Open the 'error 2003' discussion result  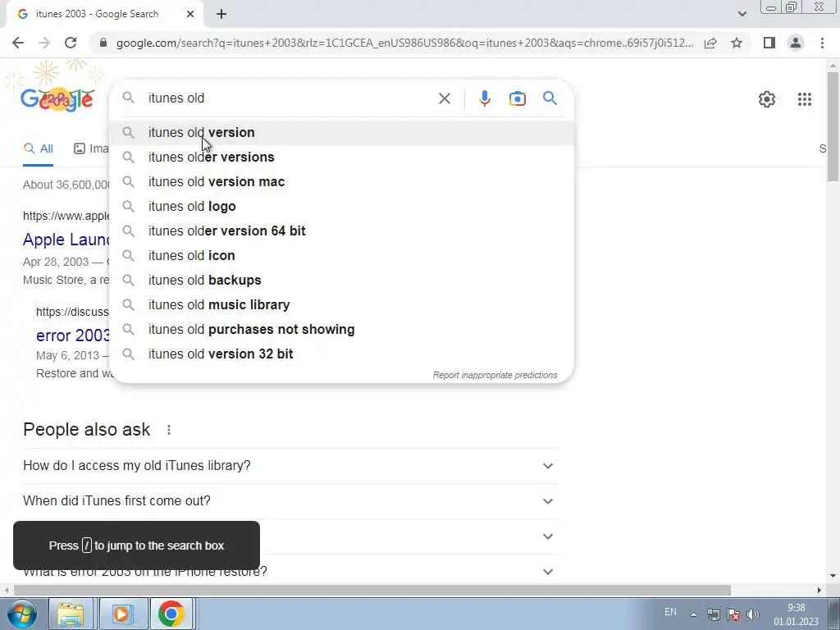pos(73,336)
